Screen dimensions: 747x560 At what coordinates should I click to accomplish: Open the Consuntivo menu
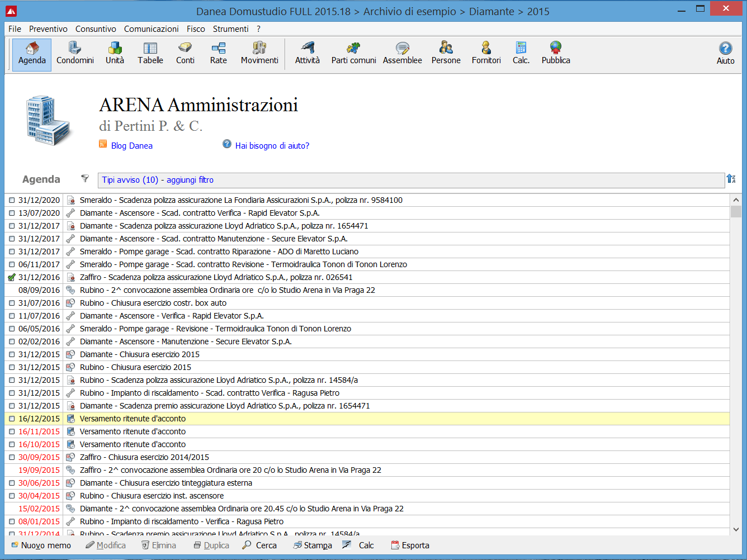pyautogui.click(x=96, y=29)
